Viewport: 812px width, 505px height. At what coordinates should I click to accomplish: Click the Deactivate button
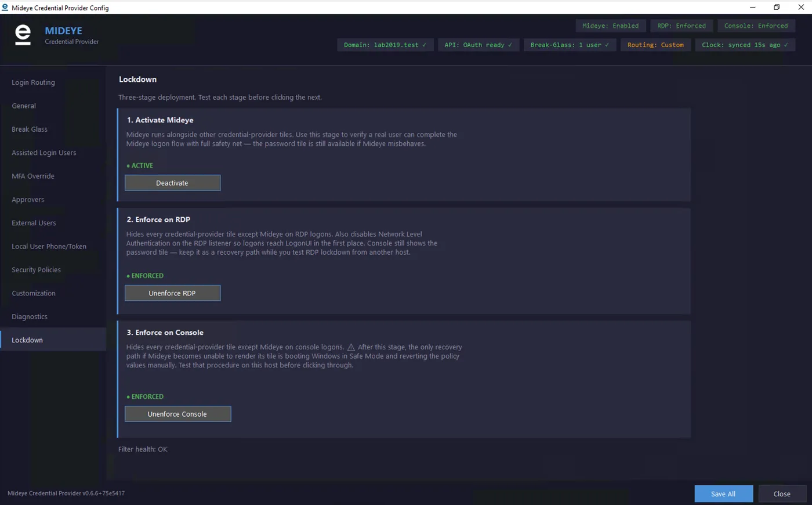pyautogui.click(x=172, y=183)
